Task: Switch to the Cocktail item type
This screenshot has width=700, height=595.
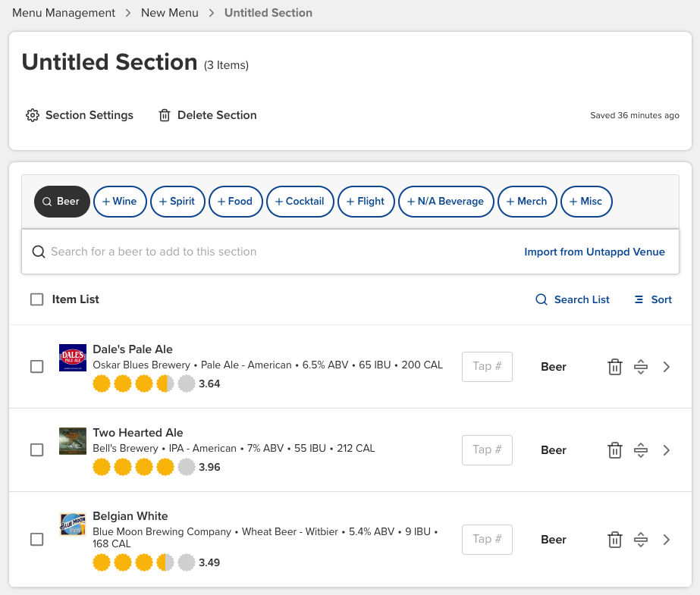Action: pos(300,202)
